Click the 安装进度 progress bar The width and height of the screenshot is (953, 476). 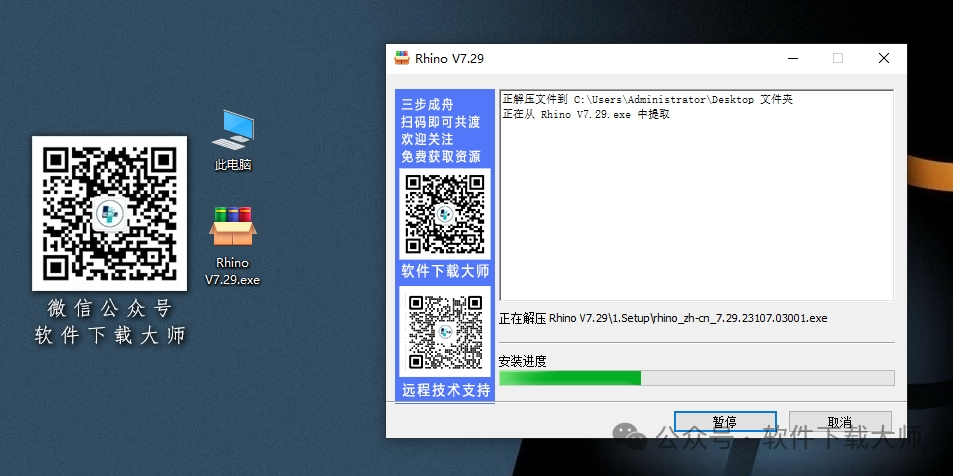click(697, 378)
